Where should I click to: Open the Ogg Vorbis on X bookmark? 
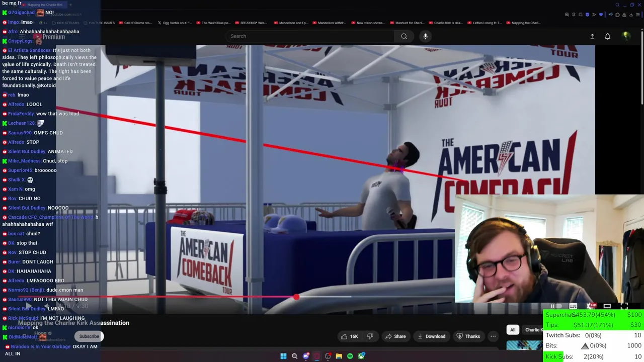click(x=175, y=23)
